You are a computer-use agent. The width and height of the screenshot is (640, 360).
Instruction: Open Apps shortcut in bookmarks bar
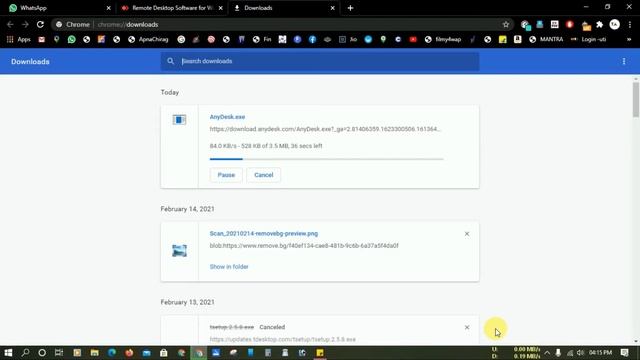19,40
